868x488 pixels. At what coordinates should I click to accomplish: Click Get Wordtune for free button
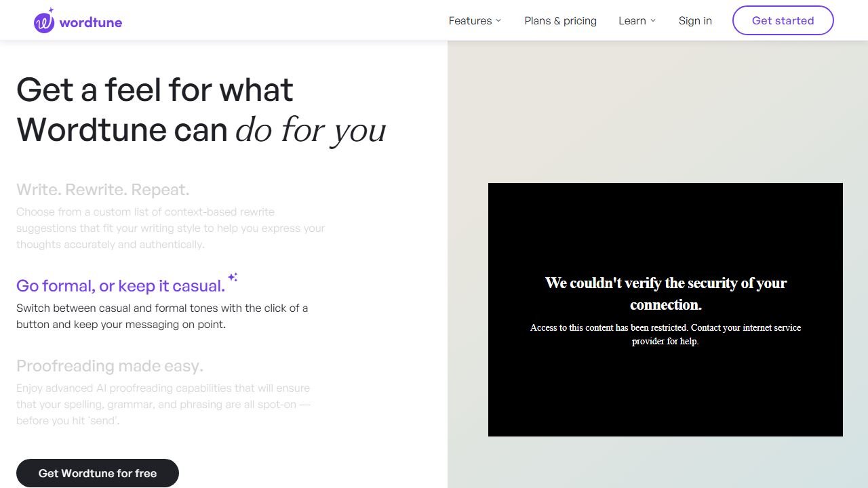tap(98, 473)
